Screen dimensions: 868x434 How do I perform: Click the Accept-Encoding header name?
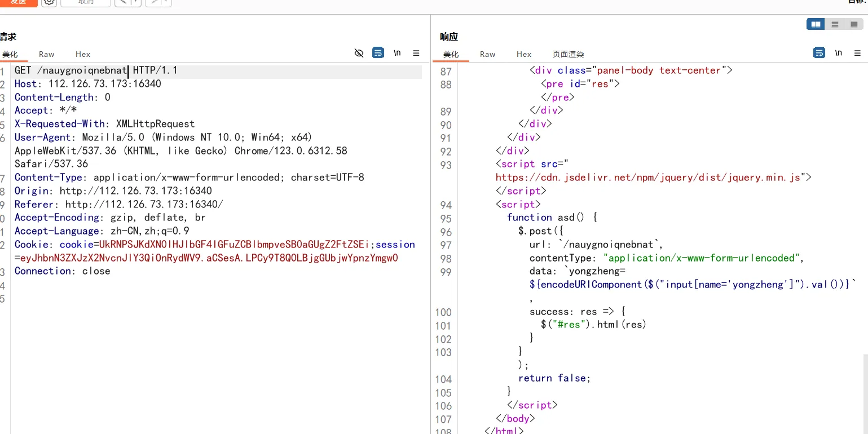click(x=57, y=218)
